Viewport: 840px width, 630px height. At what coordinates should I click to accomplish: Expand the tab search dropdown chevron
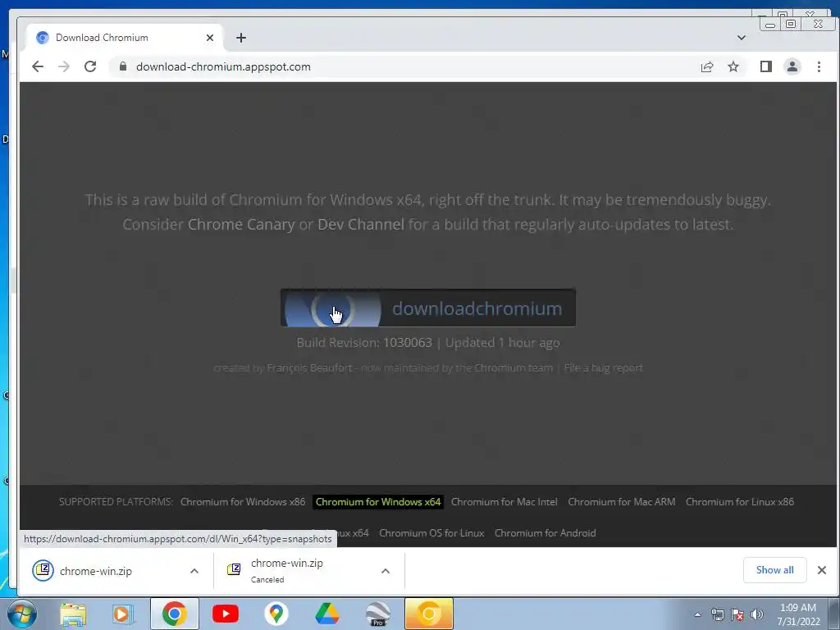(742, 38)
